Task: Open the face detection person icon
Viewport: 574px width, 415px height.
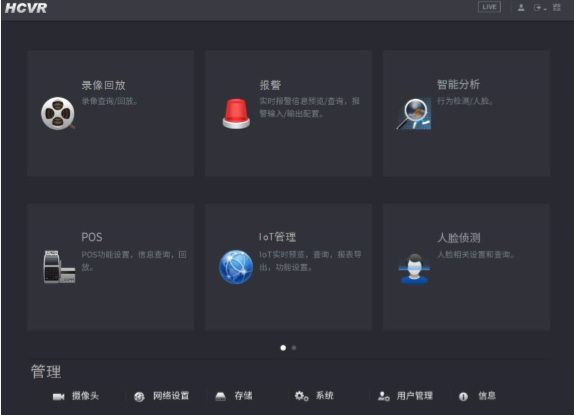Action: coord(414,269)
